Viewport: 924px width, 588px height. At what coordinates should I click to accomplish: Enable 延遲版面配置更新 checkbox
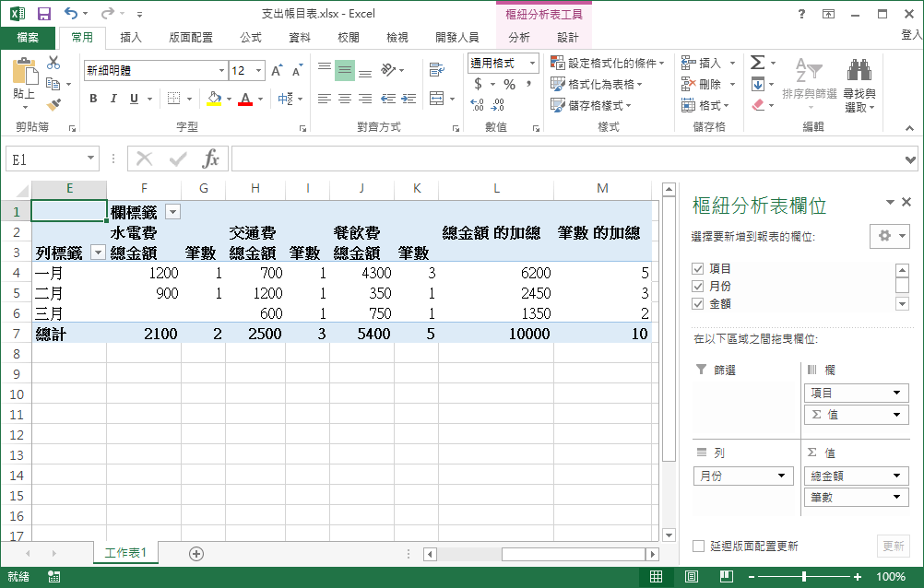click(698, 546)
